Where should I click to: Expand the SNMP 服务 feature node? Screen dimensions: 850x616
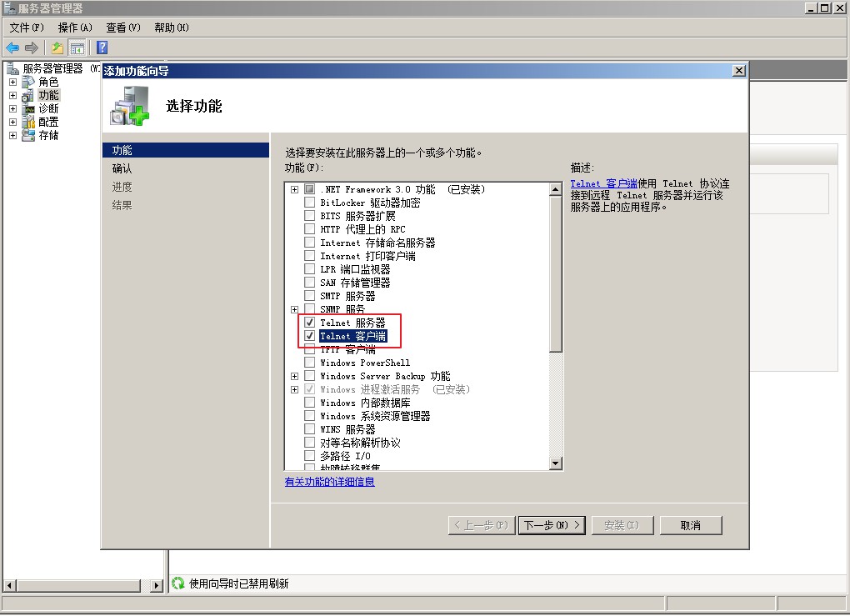click(x=295, y=309)
